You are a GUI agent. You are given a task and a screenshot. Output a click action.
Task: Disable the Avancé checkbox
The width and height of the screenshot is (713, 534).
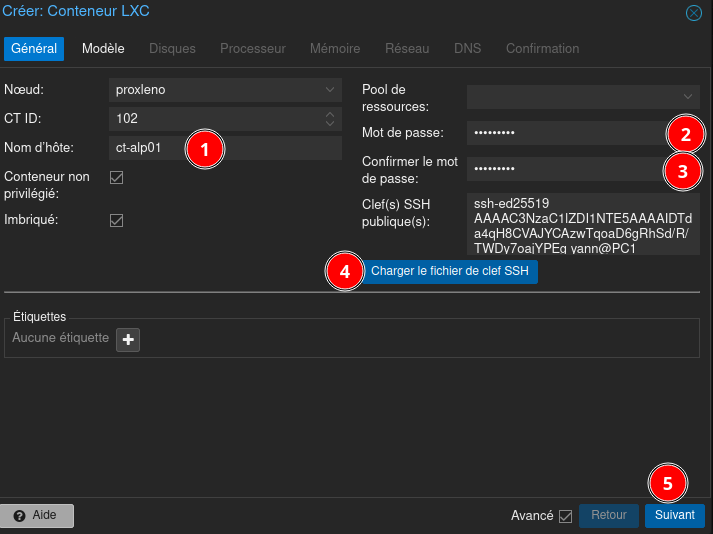click(565, 516)
